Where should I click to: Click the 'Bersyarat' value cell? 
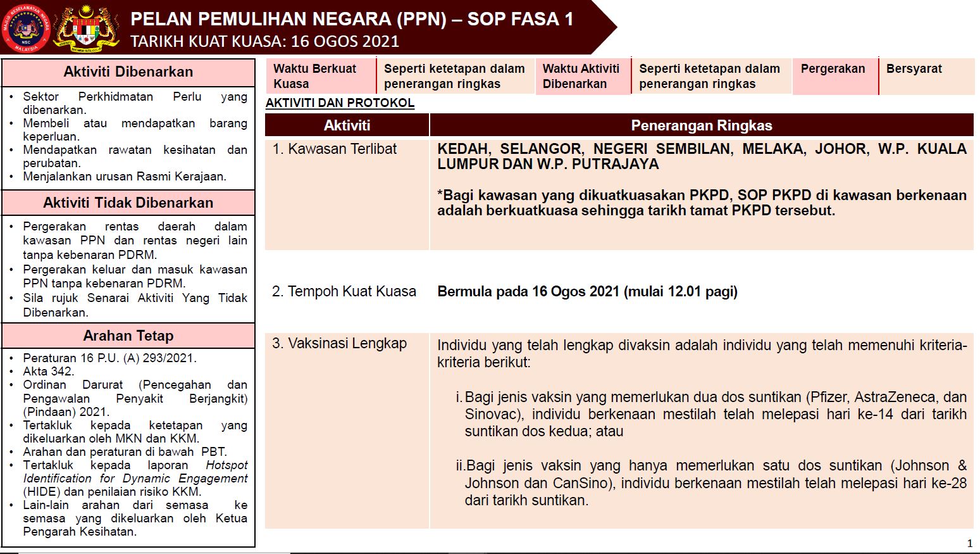pyautogui.click(x=914, y=69)
